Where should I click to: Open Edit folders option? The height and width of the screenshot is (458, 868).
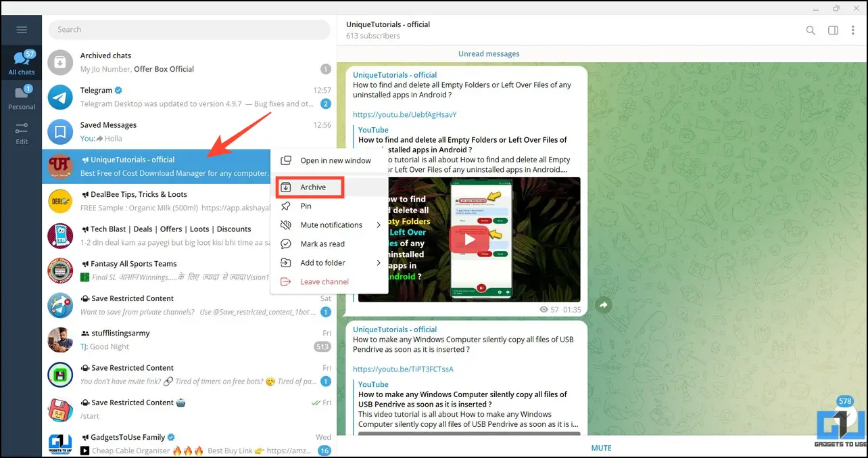[x=21, y=133]
